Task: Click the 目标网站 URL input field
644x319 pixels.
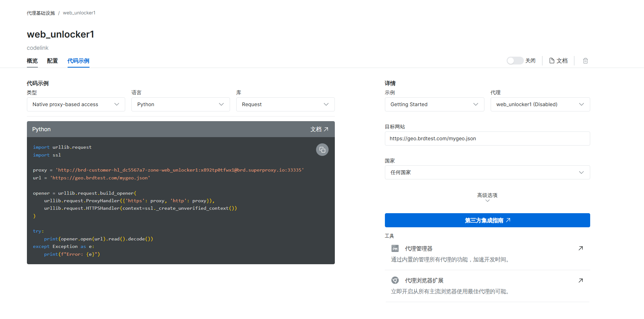Action: (x=487, y=138)
